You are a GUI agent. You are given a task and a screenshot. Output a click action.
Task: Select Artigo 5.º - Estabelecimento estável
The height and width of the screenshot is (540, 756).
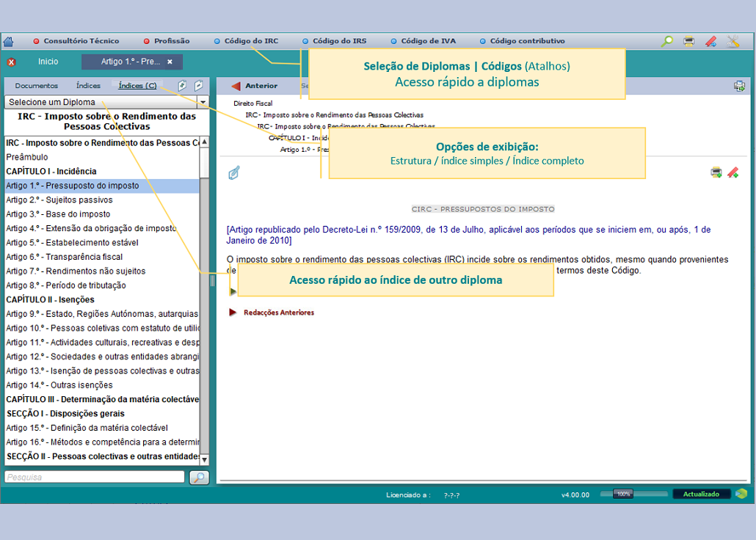point(102,243)
